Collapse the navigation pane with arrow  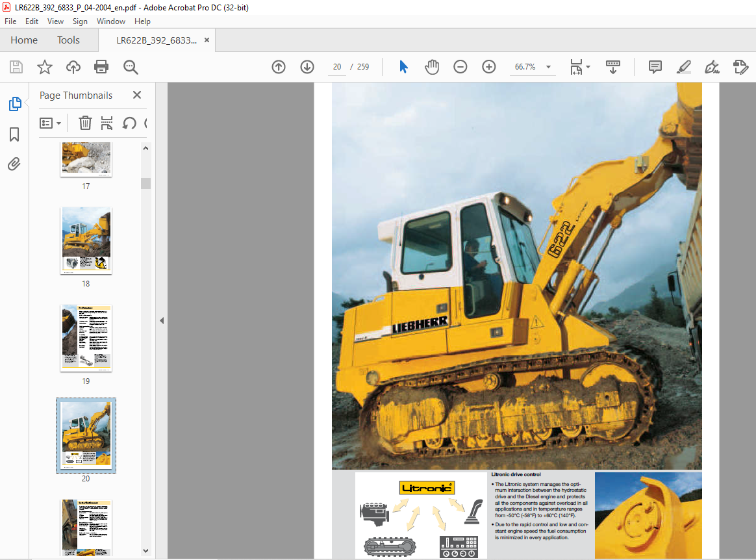(x=162, y=321)
